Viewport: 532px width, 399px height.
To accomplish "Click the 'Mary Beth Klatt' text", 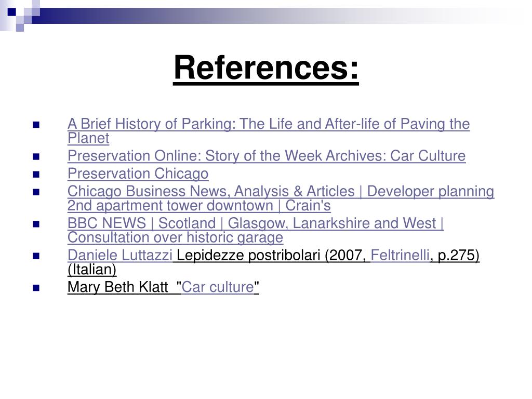I will point(118,287).
